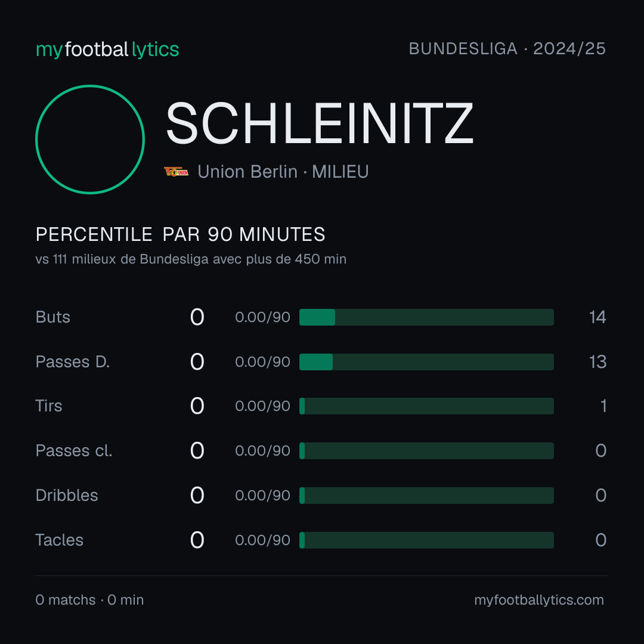
Task: Click the BUNDESLIGA · 2024/25 season label
Action: pyautogui.click(x=507, y=48)
